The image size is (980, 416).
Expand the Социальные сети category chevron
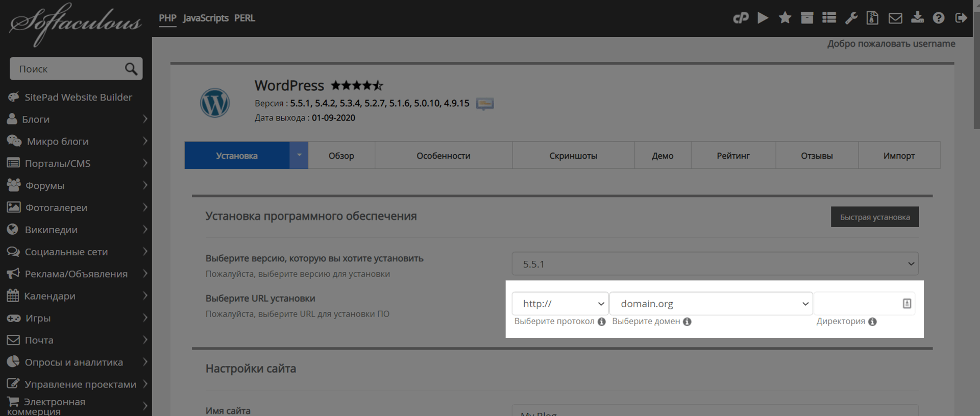tap(145, 252)
